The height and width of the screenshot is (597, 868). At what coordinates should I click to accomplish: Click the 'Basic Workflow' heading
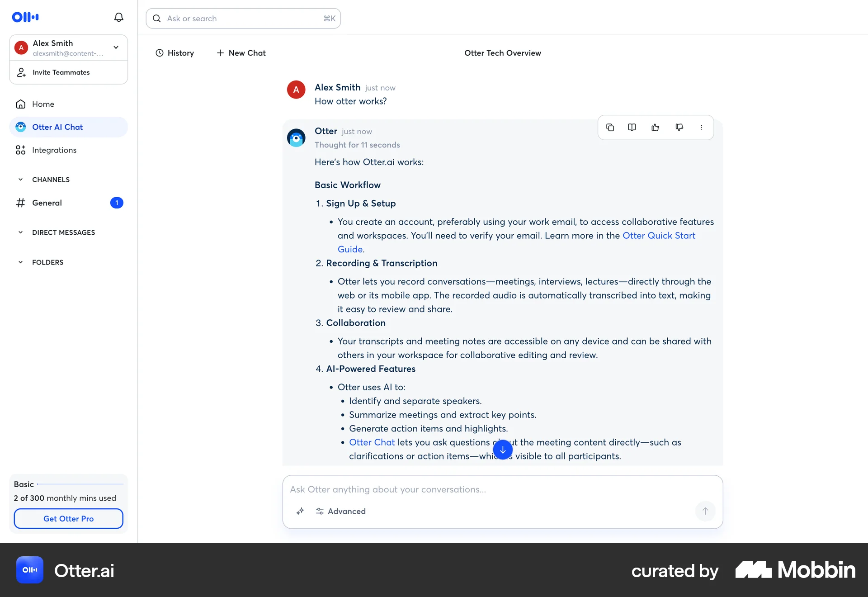tap(347, 185)
